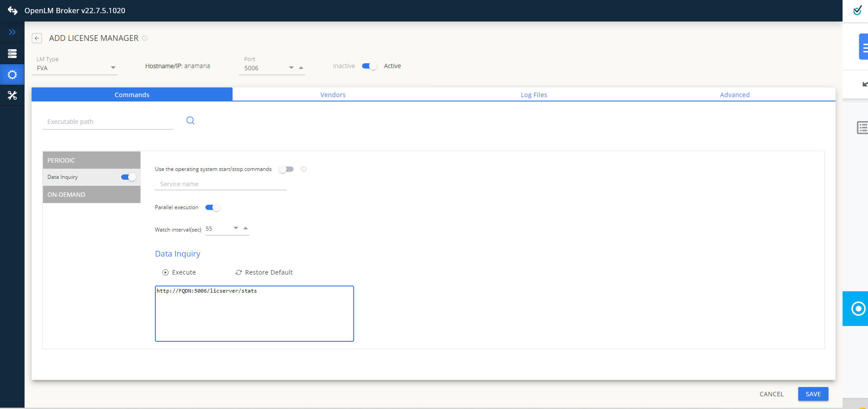Toggle the license manager to Inactive
Viewport: 868px width, 409px height.
pyautogui.click(x=369, y=65)
